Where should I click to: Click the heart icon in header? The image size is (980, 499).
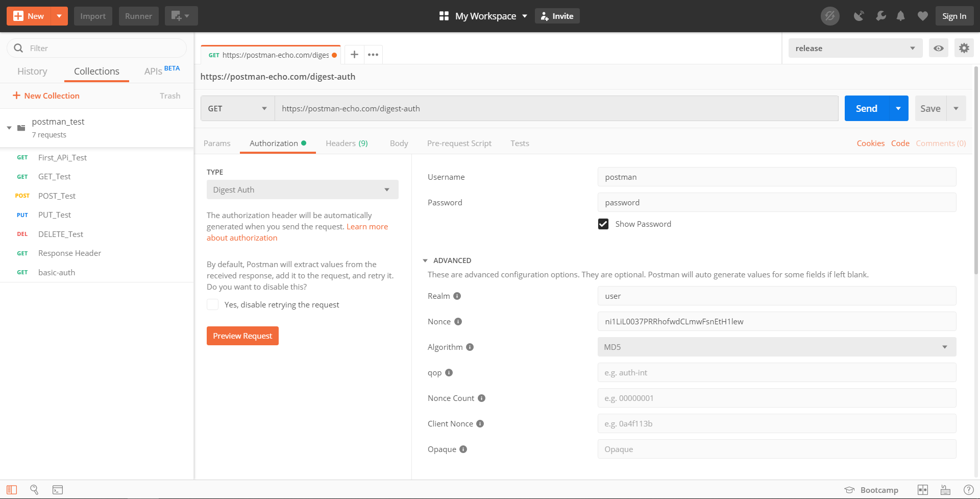922,16
